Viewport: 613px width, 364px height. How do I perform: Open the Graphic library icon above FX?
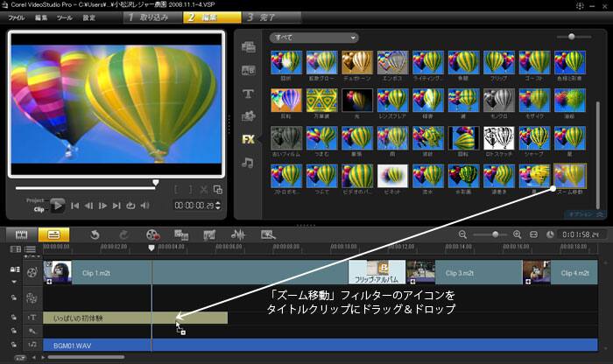[x=248, y=116]
